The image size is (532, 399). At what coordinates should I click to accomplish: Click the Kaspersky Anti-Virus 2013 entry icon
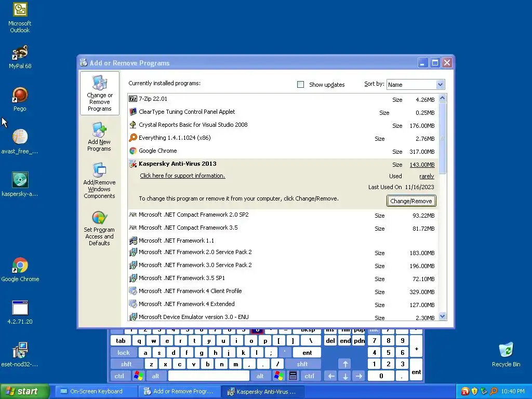[x=133, y=164]
